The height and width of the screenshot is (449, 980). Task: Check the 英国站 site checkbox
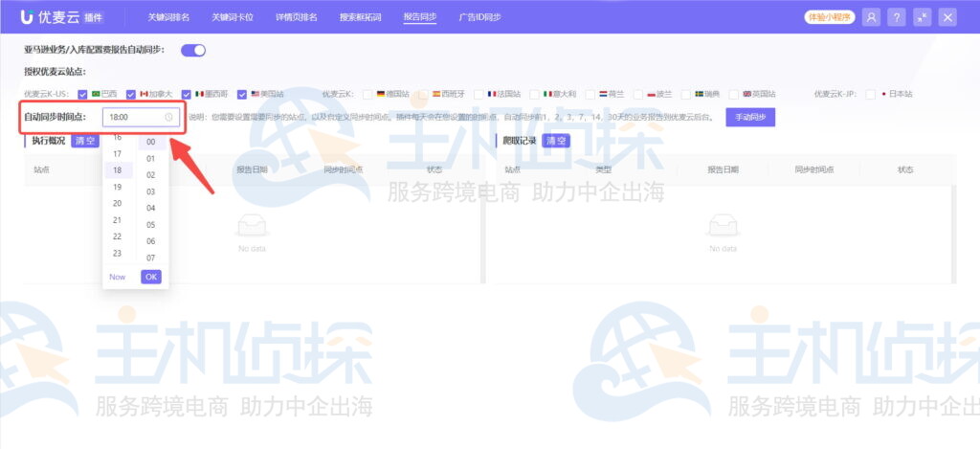734,95
